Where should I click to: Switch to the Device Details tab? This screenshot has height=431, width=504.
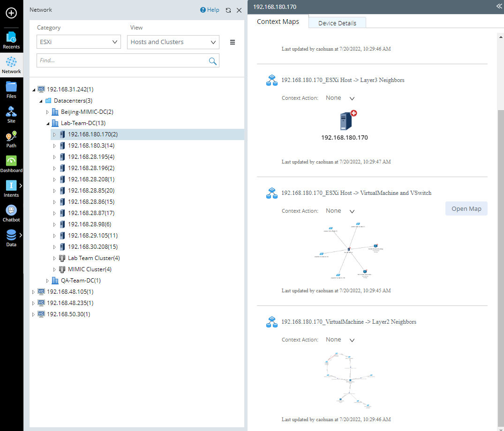[337, 23]
